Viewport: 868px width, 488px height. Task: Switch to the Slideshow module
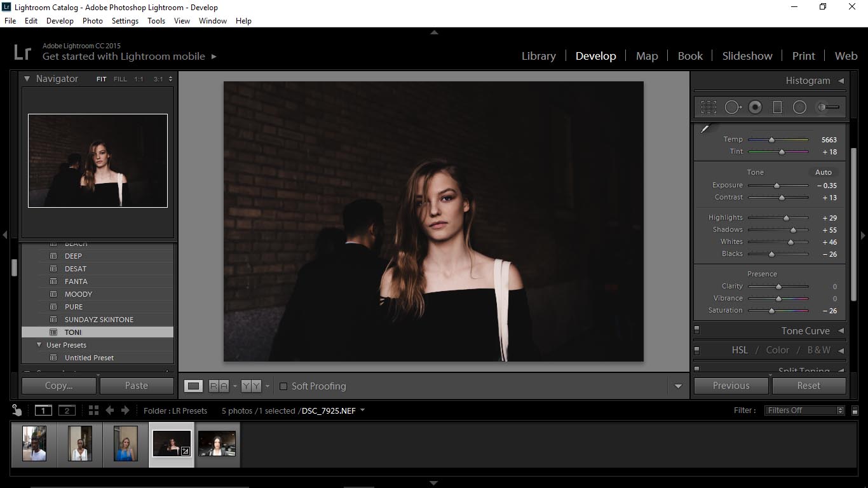pos(747,56)
